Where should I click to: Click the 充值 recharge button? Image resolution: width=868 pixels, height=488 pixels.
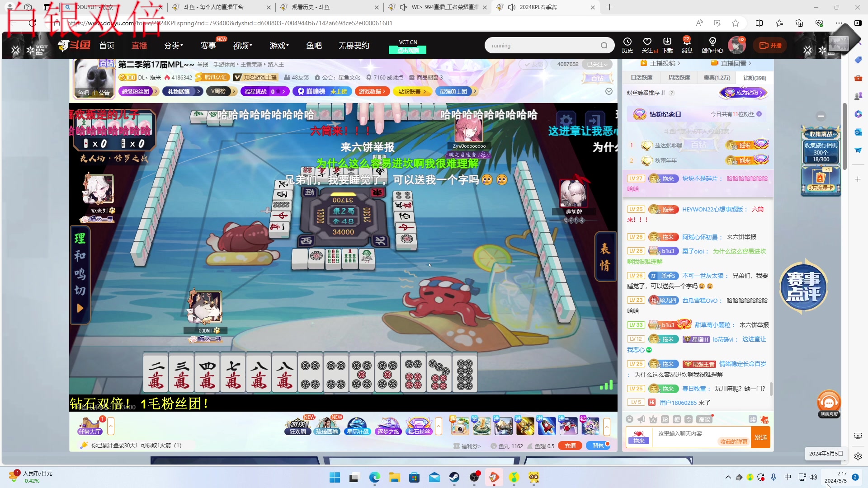click(570, 446)
